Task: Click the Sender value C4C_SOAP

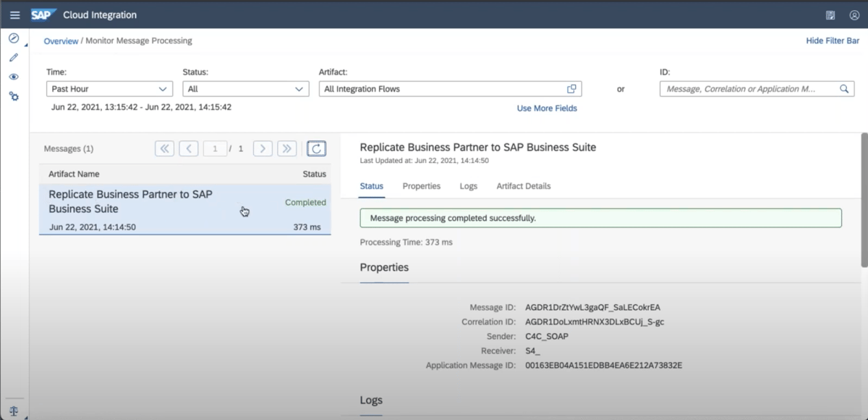Action: tap(547, 336)
